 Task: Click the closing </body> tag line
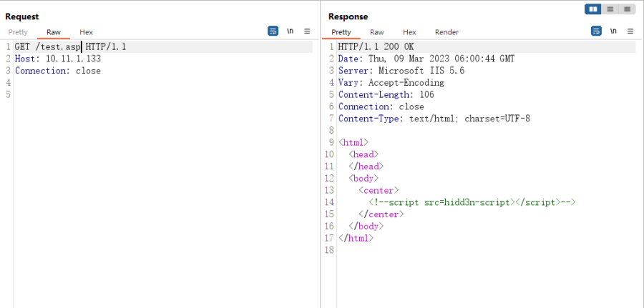[366, 226]
